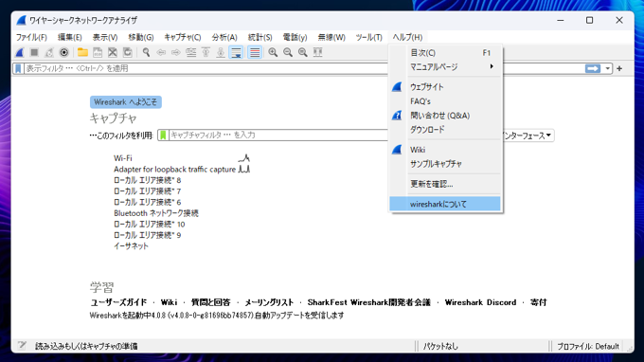Open the 編集(E) menu
Viewport: 644px width, 362px height.
[69, 37]
